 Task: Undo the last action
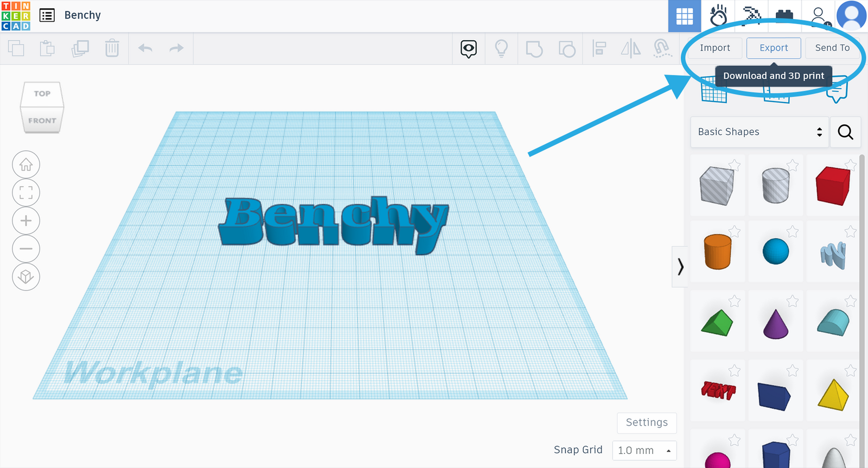[145, 48]
